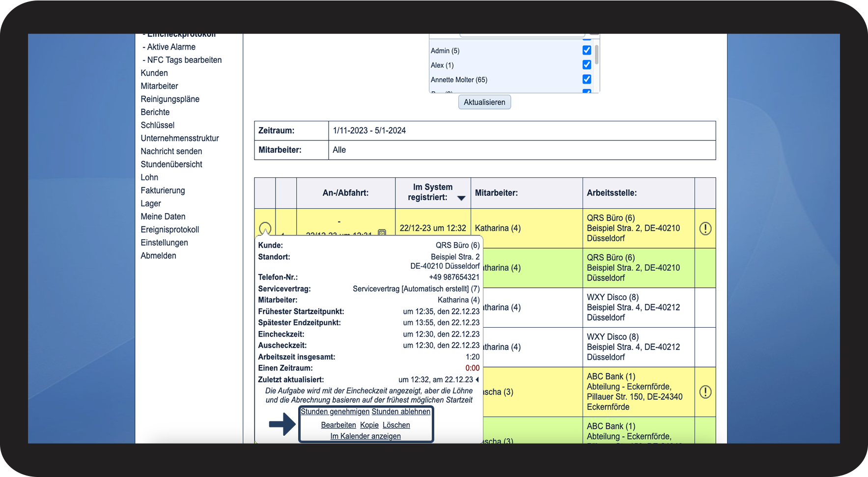Click the Stunden genehmigen link
This screenshot has height=477, width=868.
pyautogui.click(x=335, y=412)
